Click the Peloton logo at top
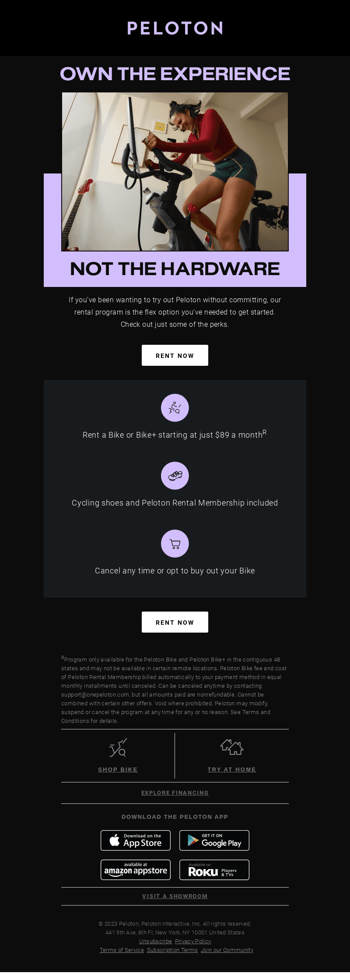350x980 pixels. [175, 28]
